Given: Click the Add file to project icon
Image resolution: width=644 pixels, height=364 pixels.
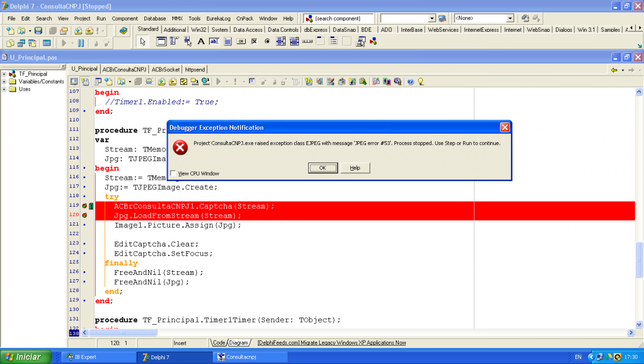Looking at the screenshot, I should [x=78, y=31].
